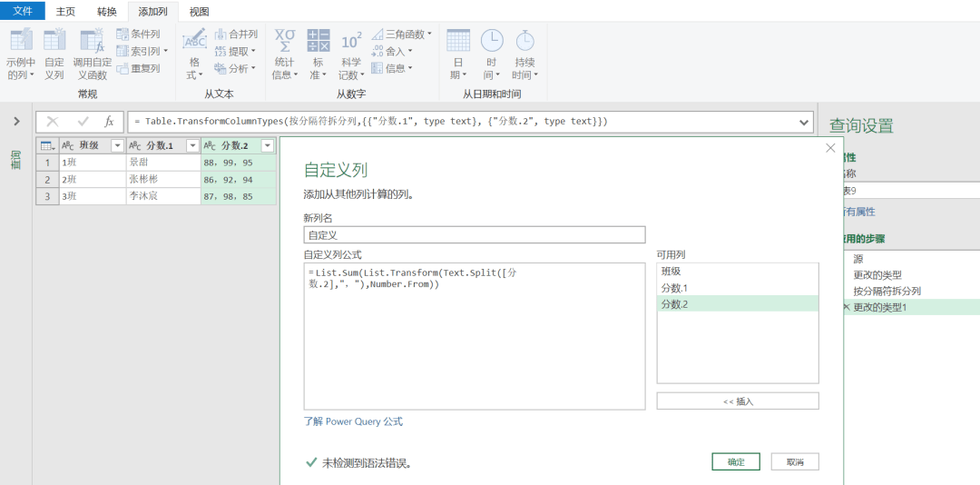Click the 1班 cell
This screenshot has width=980, height=485.
pos(93,162)
